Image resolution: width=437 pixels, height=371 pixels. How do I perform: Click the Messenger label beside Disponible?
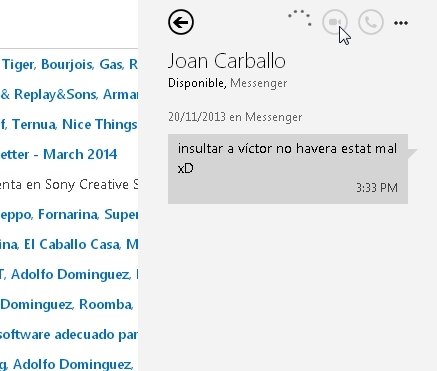[259, 83]
